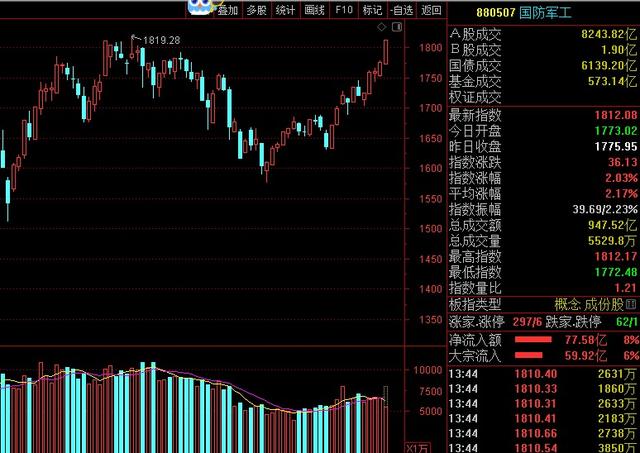Click the 1350 price axis label
This screenshot has width=640, height=453.
431,319
